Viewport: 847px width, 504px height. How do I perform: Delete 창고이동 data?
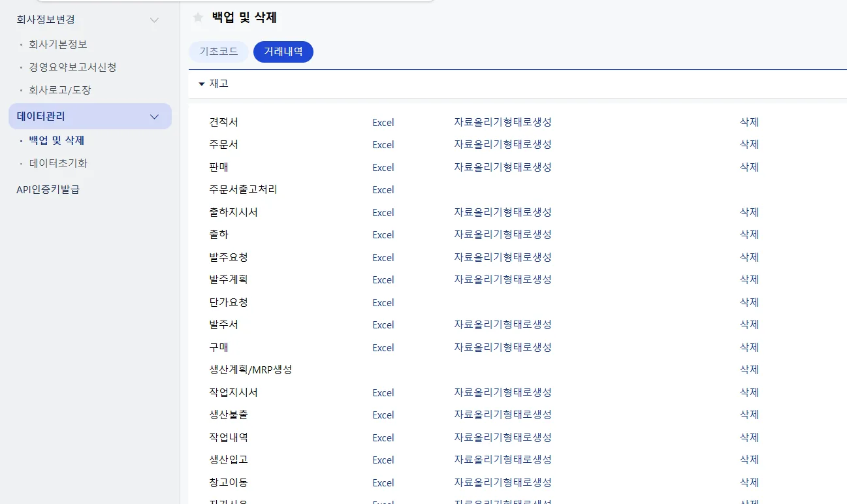point(749,482)
